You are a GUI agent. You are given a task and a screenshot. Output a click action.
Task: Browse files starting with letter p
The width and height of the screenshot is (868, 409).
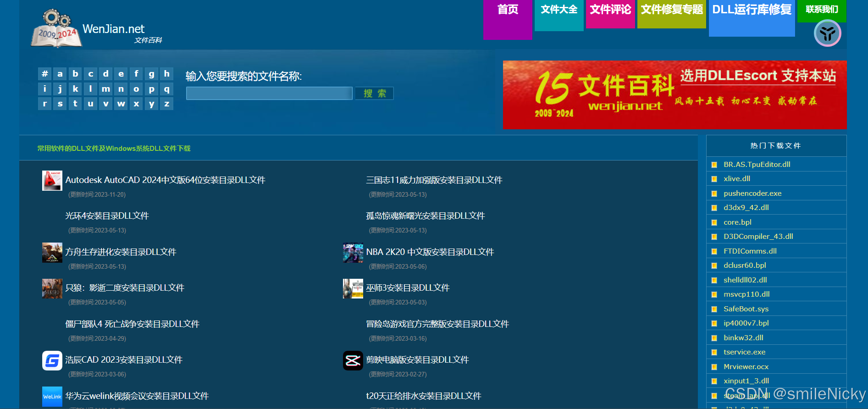(x=151, y=89)
